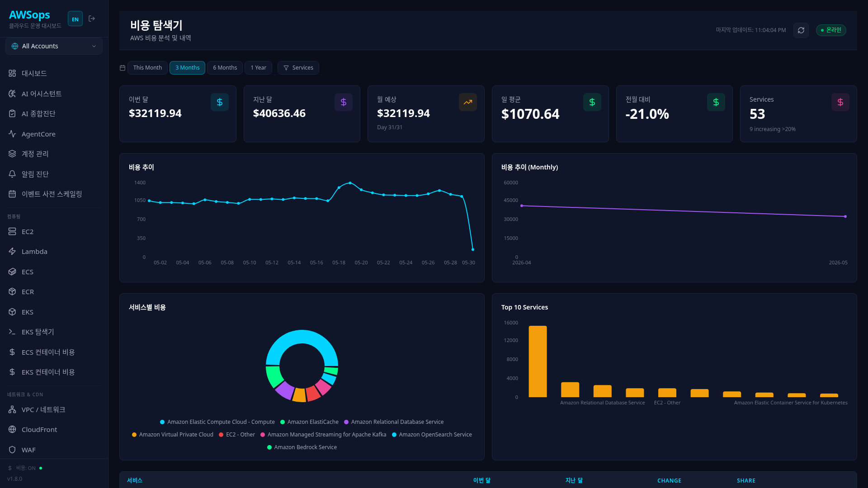This screenshot has height=488, width=868.
Task: Click the 알림 진단 bell icon
Action: click(12, 174)
